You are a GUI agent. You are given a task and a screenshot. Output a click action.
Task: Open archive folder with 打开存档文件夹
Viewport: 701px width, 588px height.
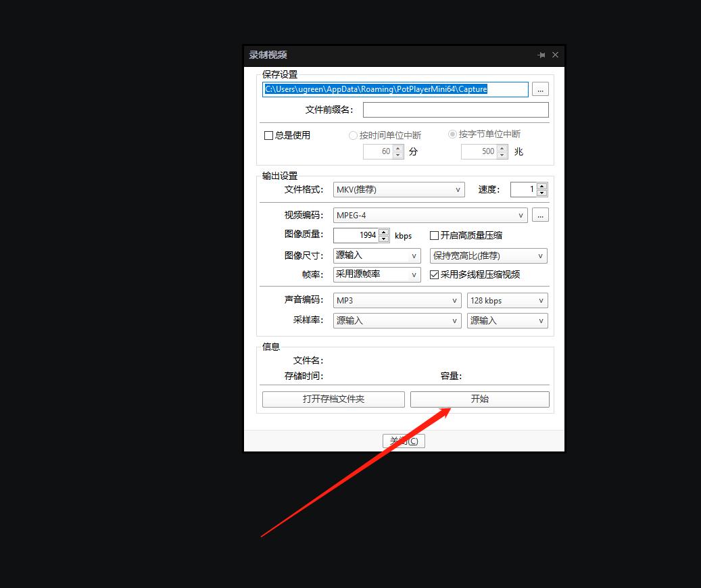333,399
